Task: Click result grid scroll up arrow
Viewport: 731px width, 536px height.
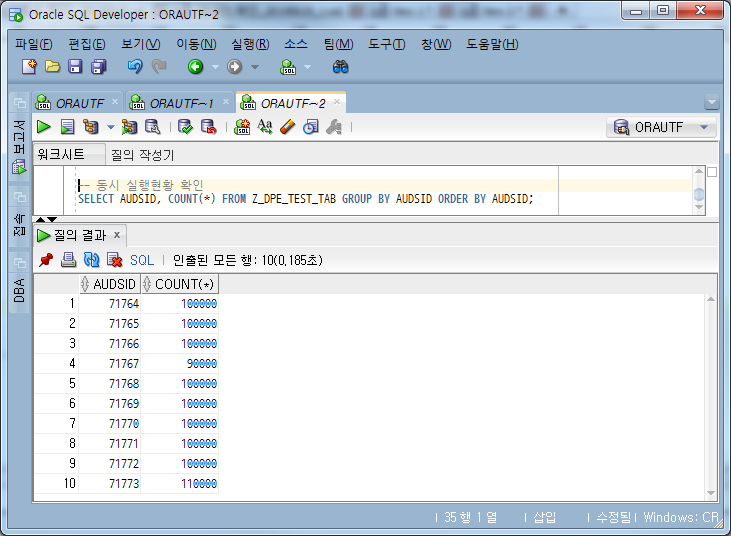Action: coord(710,299)
